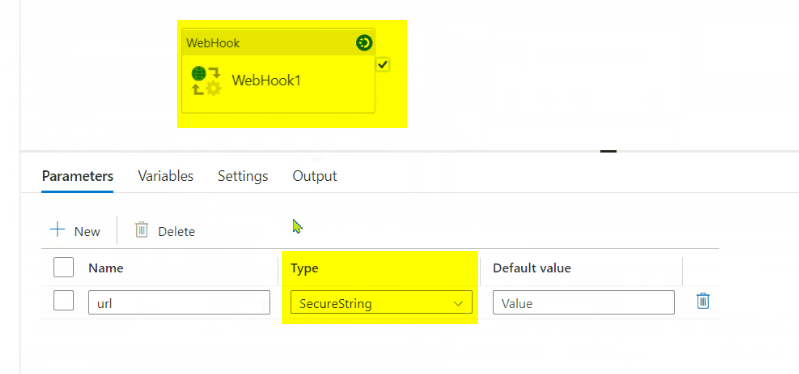Toggle the select-all checkbox in header row

pos(64,268)
